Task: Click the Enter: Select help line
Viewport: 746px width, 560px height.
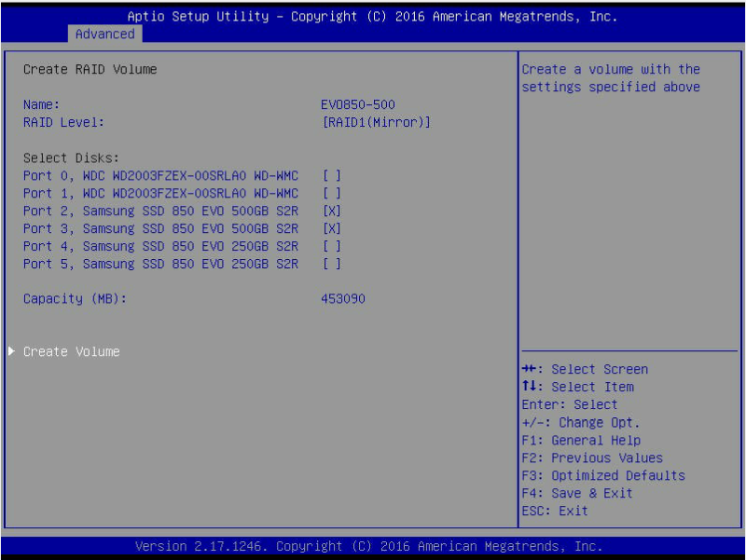Action: tap(570, 404)
